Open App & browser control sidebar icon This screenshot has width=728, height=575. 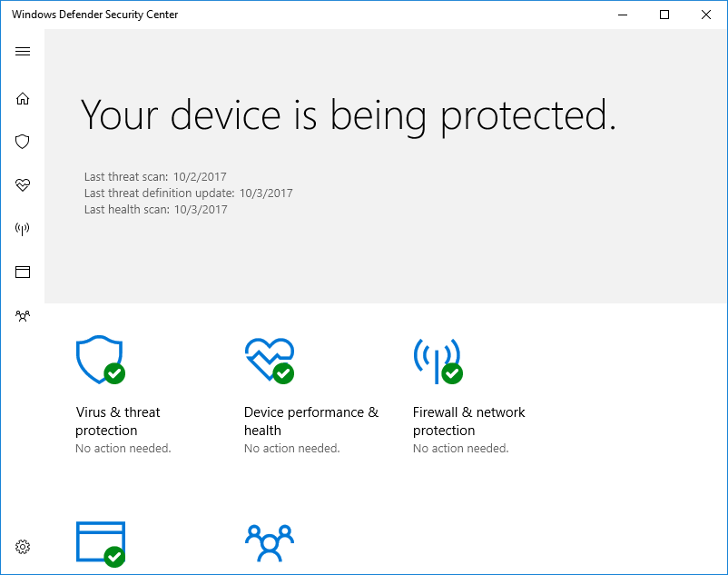(23, 272)
